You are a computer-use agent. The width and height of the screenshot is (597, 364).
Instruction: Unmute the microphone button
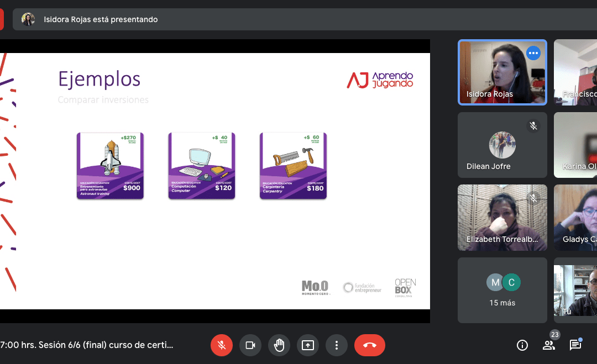(x=222, y=345)
